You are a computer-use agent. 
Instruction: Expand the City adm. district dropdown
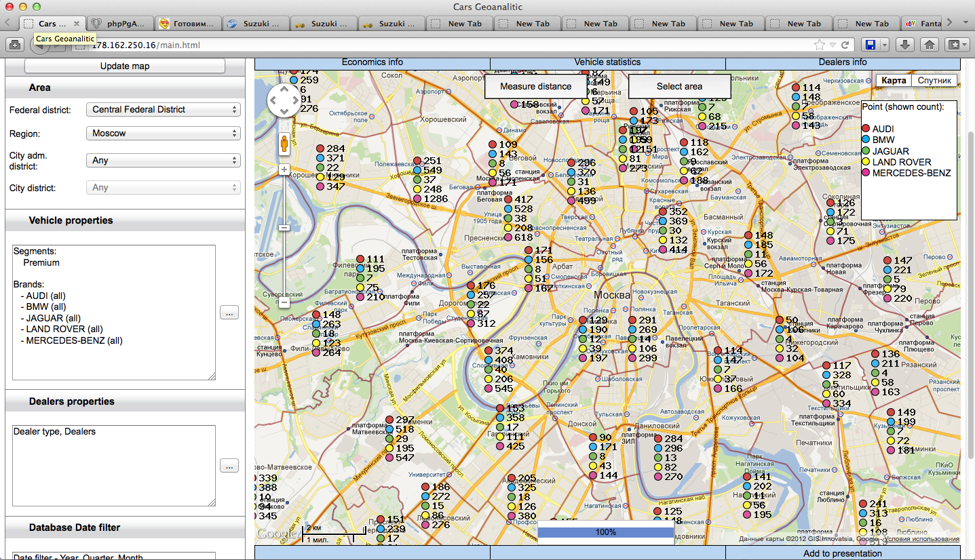pyautogui.click(x=163, y=161)
